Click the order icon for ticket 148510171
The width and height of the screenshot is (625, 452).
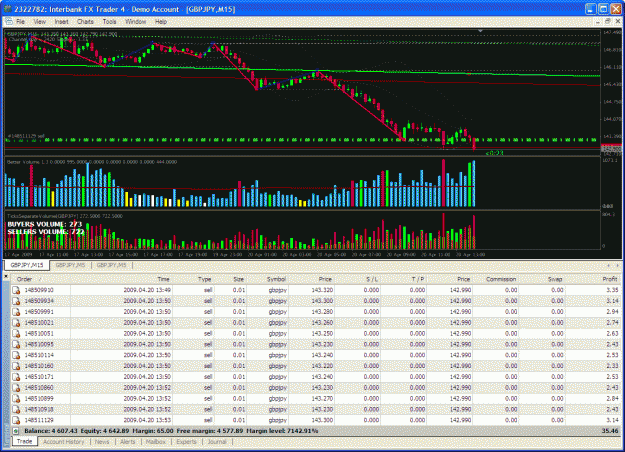pos(16,377)
